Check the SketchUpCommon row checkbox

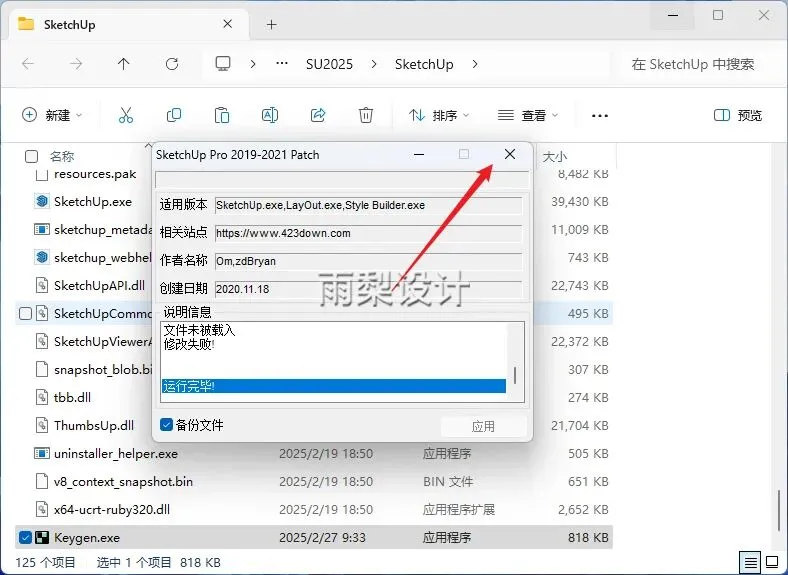tap(25, 314)
